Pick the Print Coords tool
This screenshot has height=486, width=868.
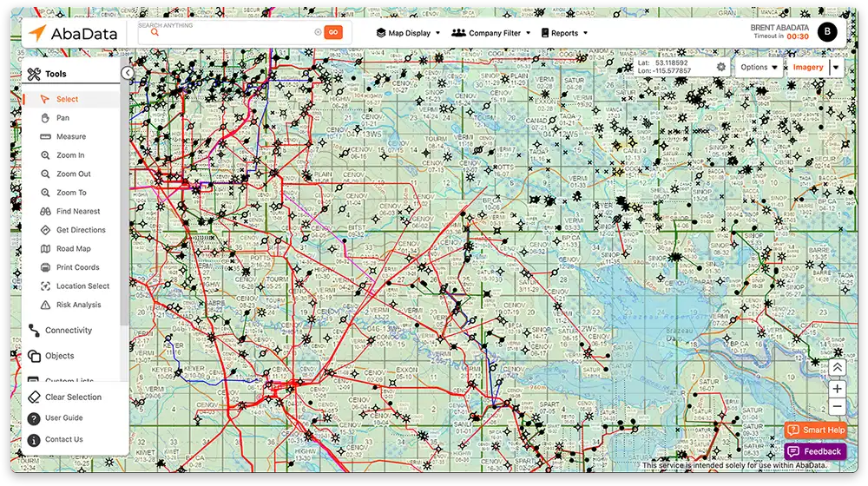(x=77, y=267)
